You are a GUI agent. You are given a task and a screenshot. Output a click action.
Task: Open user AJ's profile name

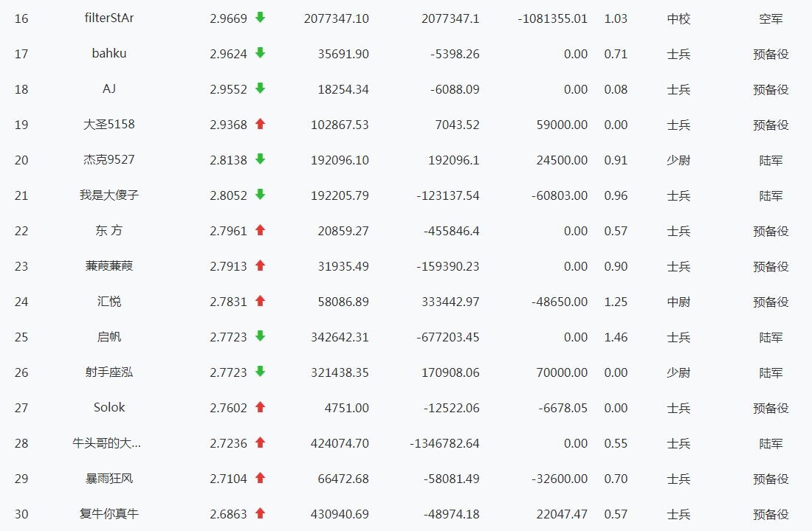109,88
